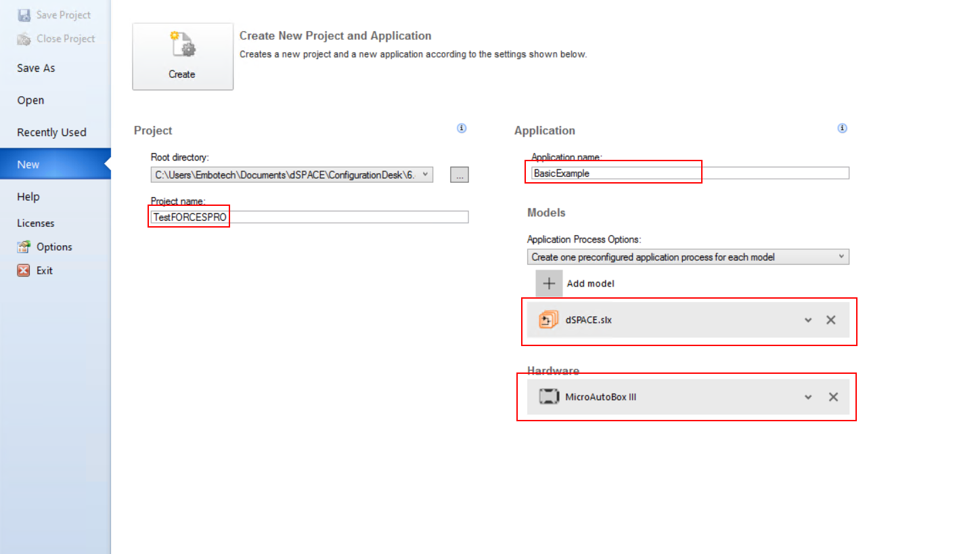Click the Project name input field
980x554 pixels.
pos(309,217)
